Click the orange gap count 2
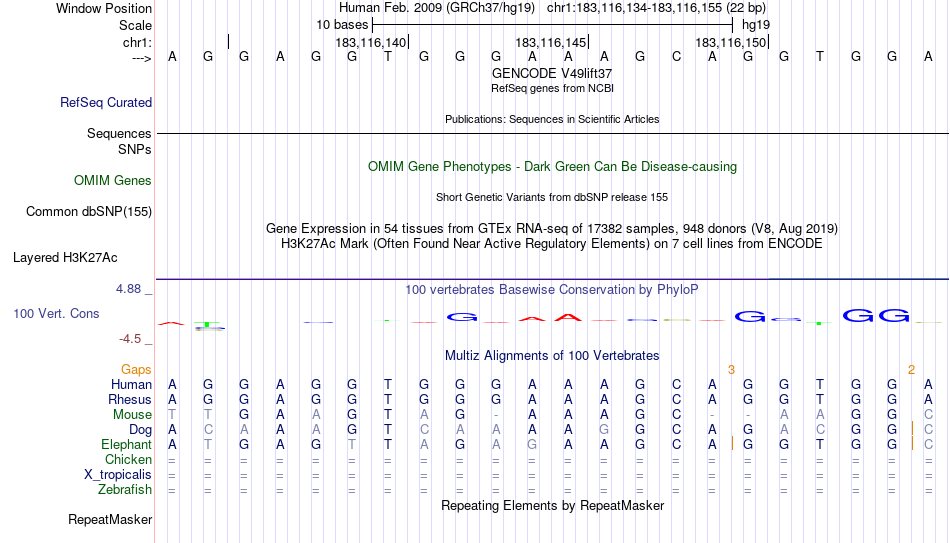 [911, 370]
